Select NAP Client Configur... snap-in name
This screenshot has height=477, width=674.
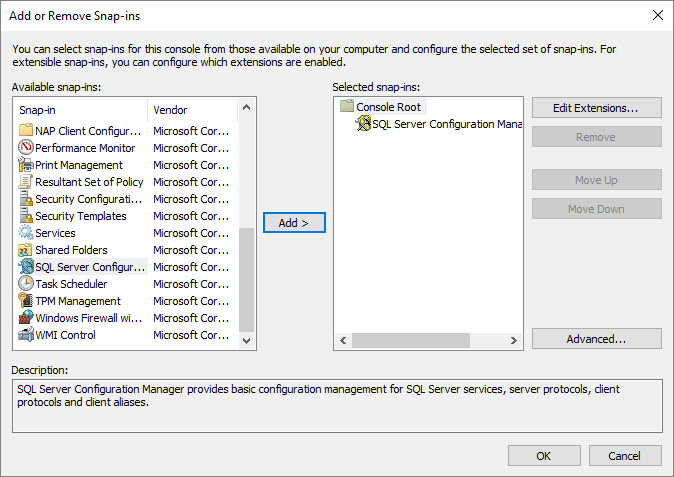point(88,131)
